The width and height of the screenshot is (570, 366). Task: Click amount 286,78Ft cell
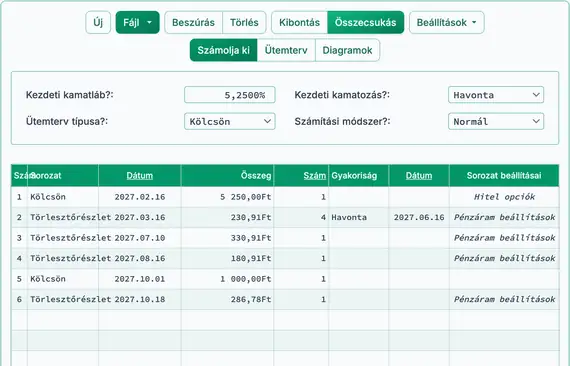click(228, 299)
